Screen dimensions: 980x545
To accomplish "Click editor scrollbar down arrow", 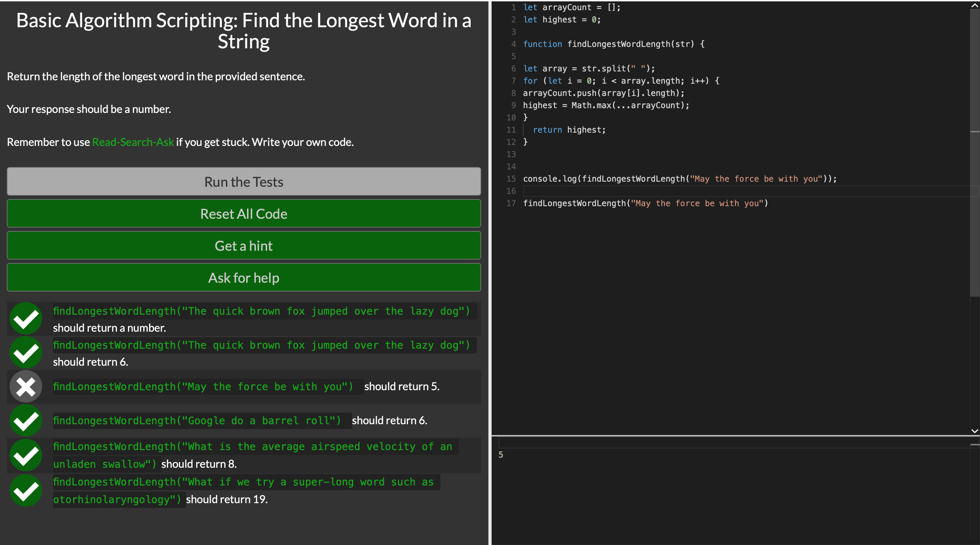I will point(974,431).
